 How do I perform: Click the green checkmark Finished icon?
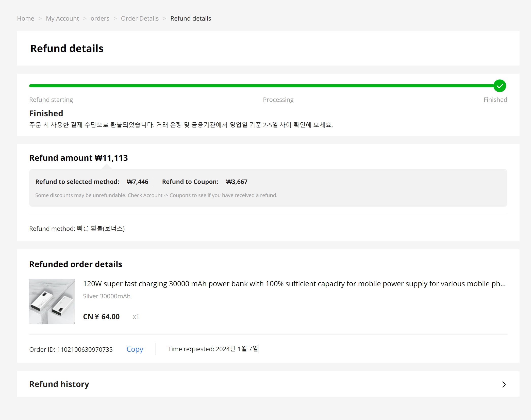pyautogui.click(x=500, y=86)
